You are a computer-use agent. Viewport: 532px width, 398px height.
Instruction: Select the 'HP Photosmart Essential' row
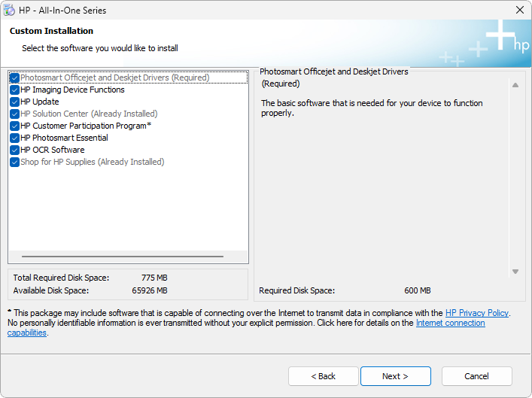pos(64,138)
